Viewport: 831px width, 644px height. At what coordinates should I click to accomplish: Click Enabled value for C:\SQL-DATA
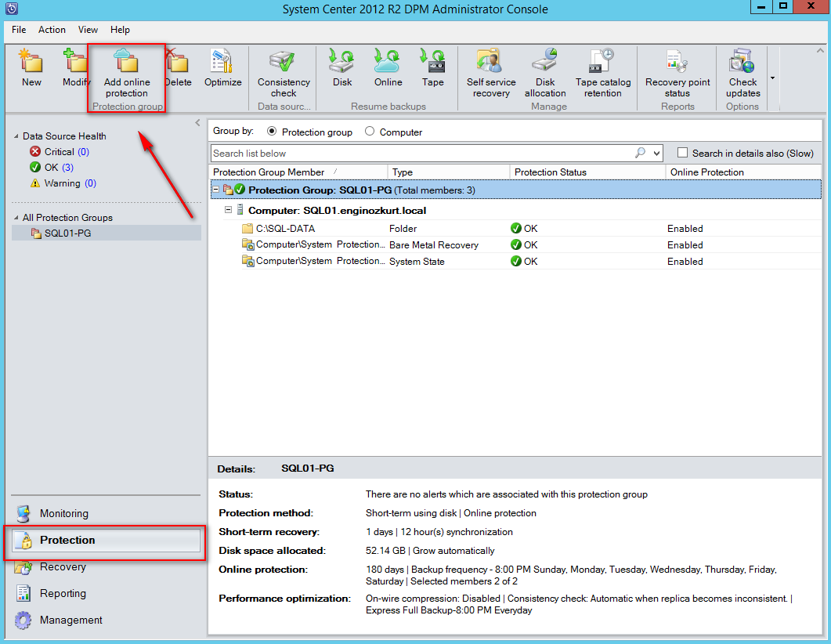[x=685, y=229]
